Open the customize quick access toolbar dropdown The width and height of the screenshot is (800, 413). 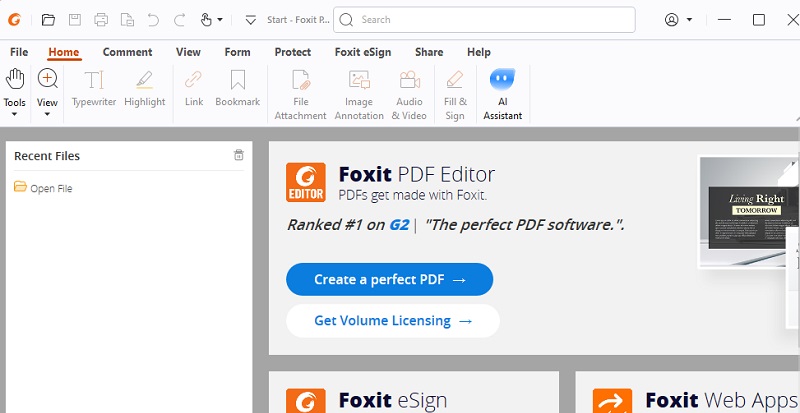(x=250, y=20)
